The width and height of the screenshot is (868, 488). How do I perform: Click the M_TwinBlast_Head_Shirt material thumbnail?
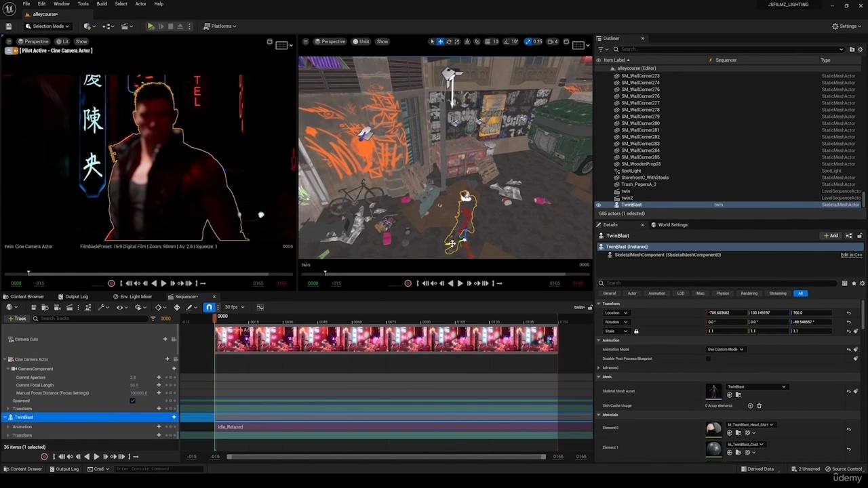pos(713,429)
